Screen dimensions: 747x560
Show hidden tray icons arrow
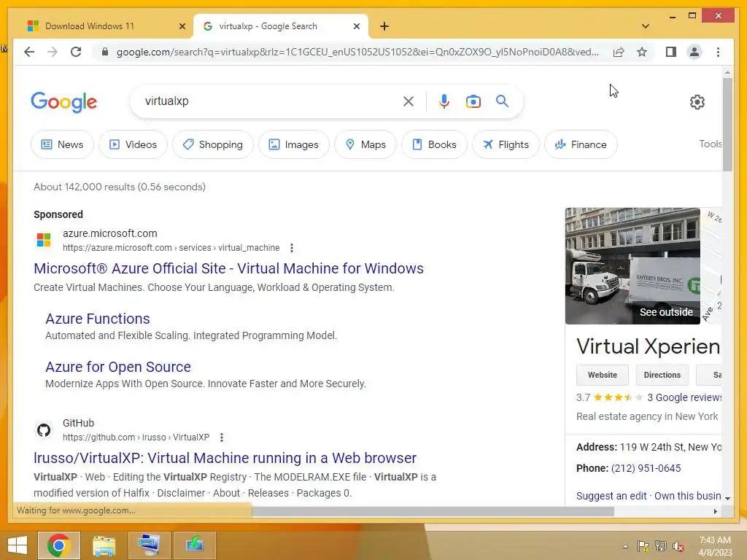[625, 546]
